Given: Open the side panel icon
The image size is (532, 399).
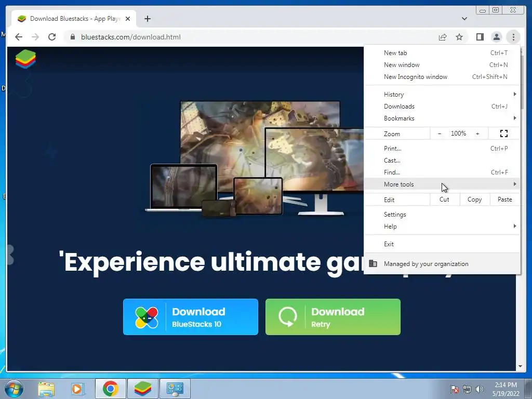Looking at the screenshot, I should pos(480,37).
